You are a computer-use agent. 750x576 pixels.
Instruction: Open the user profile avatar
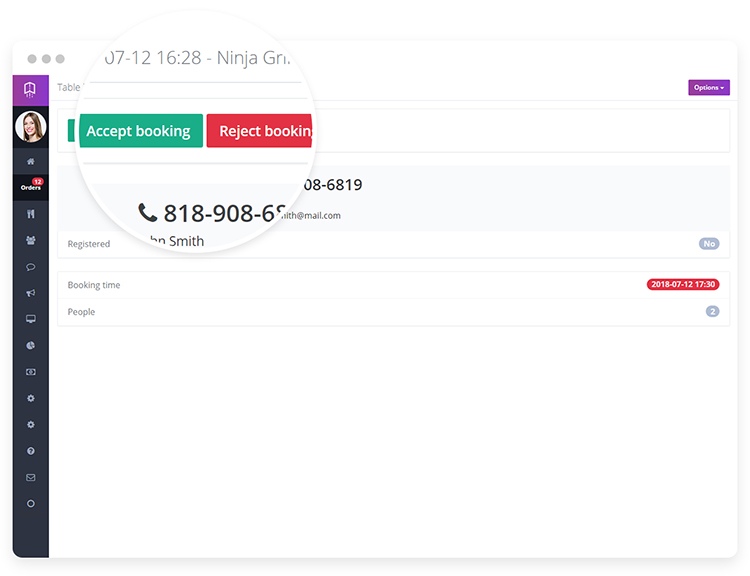click(x=31, y=127)
